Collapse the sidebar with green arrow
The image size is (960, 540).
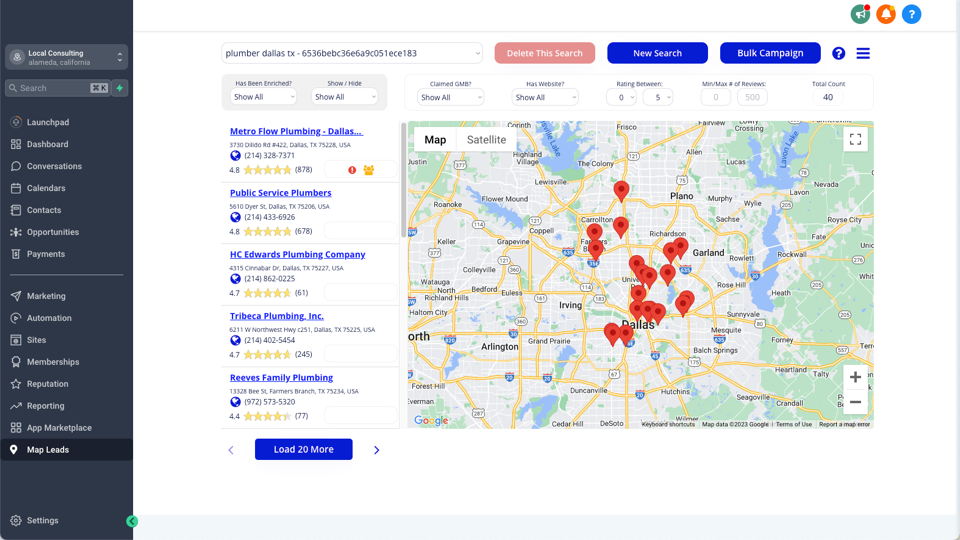tap(132, 521)
